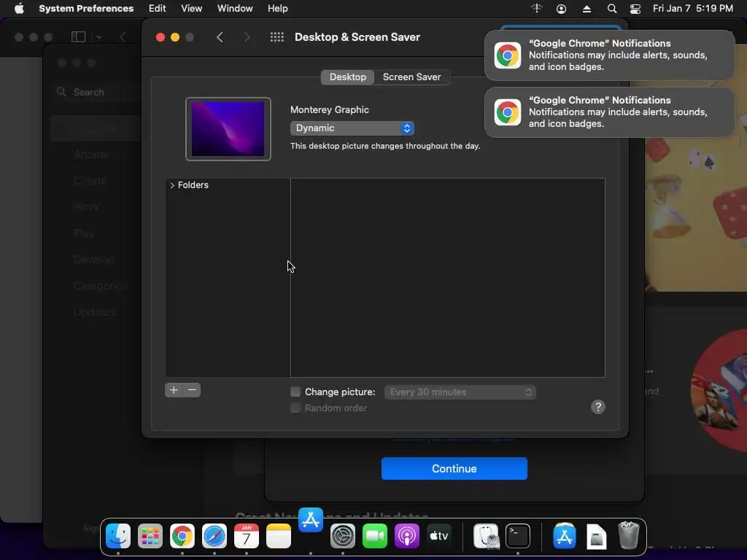Launch Google Chrome from the Dock
Screen dimensions: 747x560
click(x=182, y=536)
